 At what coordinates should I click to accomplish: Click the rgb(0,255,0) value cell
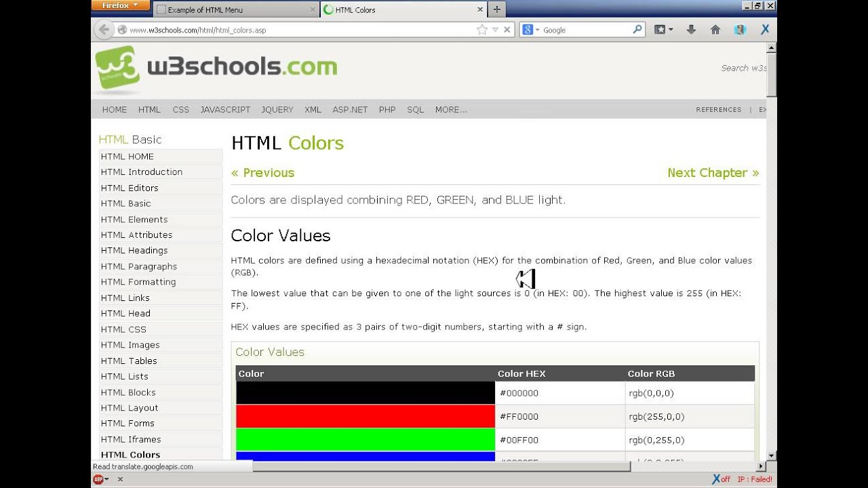[690, 440]
